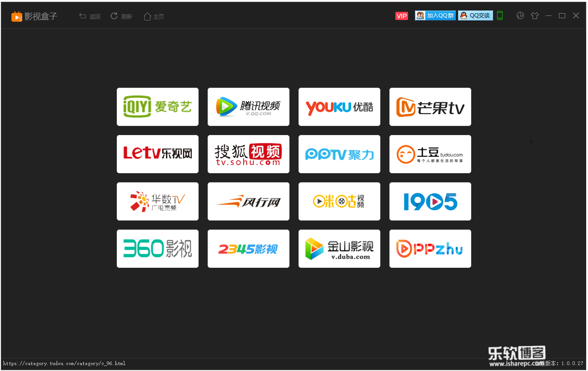This screenshot has width=588, height=371.
Task: Open the Mango TV 芒果tv tile
Action: click(x=430, y=107)
